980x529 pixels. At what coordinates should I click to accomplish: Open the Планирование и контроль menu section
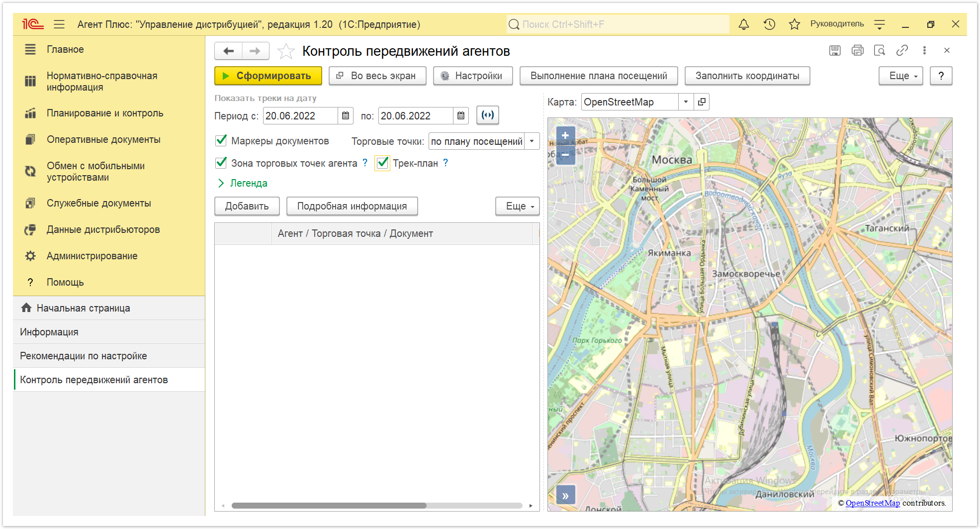click(105, 113)
